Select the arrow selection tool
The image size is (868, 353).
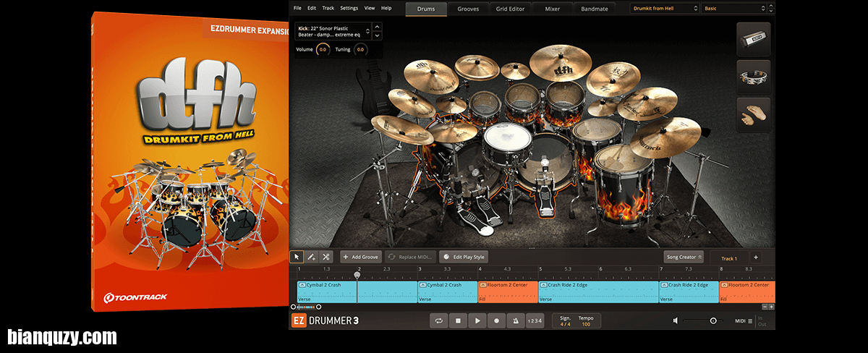[297, 257]
